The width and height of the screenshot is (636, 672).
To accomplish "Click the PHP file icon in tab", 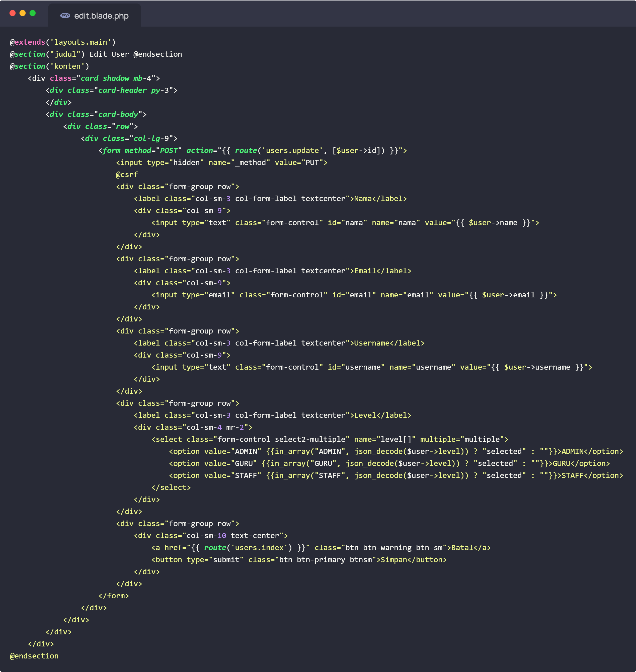I will coord(65,16).
